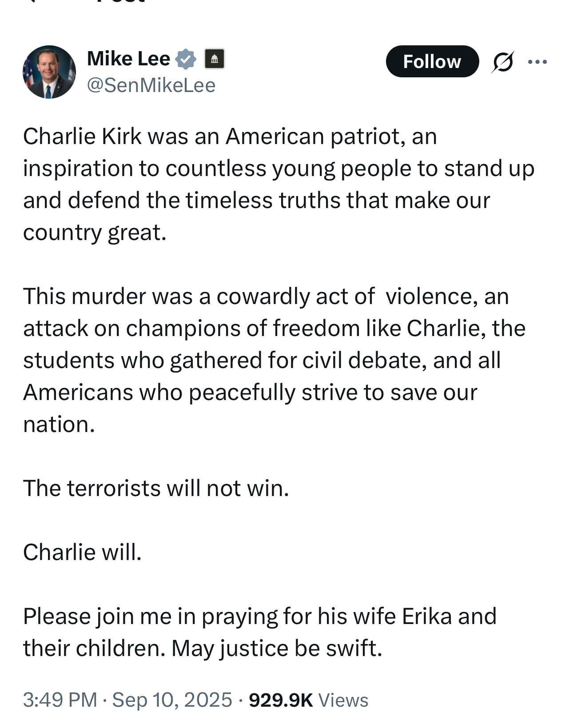
Task: Click the word 'nation.' ending second paragraph
Action: [x=59, y=424]
